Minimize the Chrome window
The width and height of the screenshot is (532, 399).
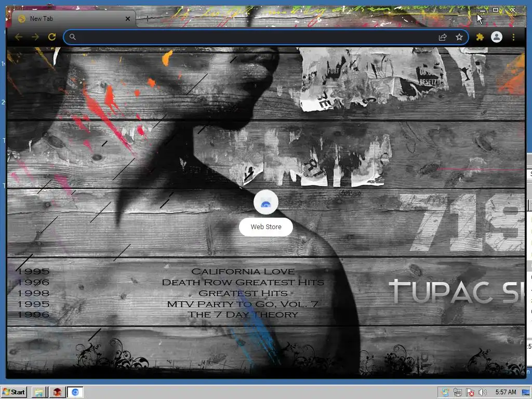pos(483,10)
